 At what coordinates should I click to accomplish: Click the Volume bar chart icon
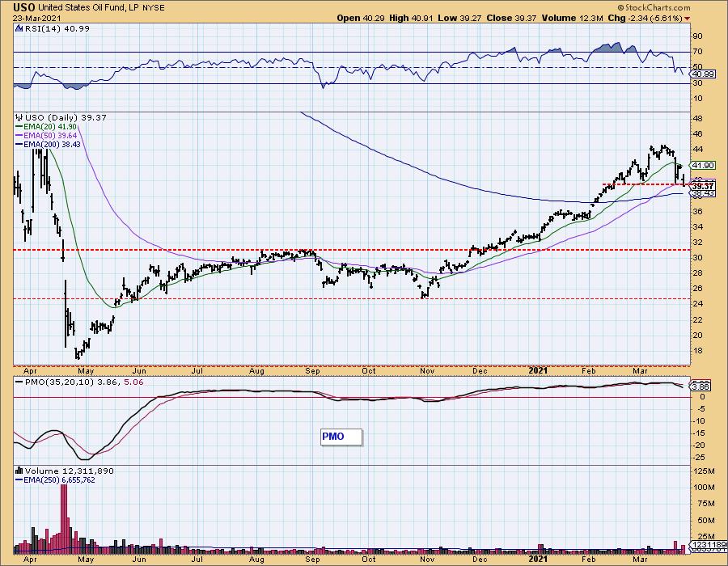click(19, 471)
